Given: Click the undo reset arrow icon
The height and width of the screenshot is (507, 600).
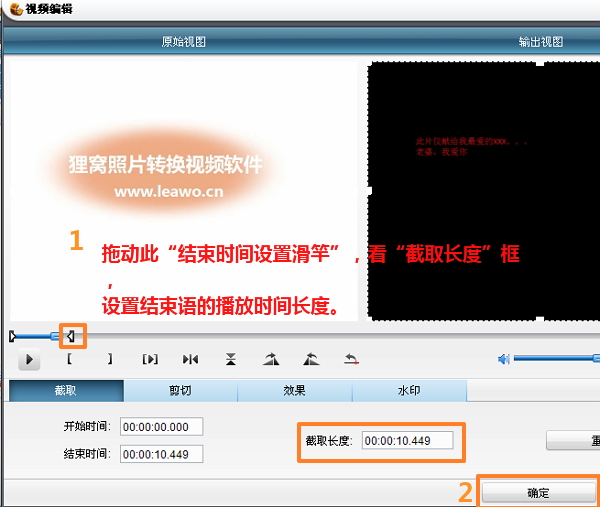Looking at the screenshot, I should click(351, 359).
